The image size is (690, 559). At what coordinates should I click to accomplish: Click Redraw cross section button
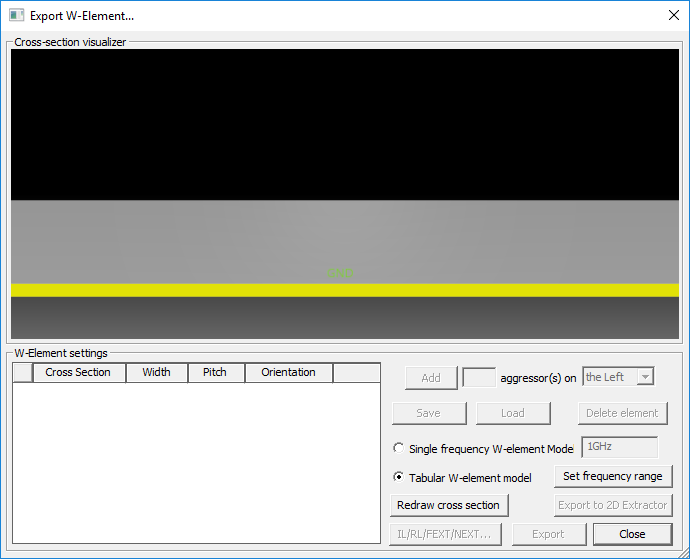(449, 505)
